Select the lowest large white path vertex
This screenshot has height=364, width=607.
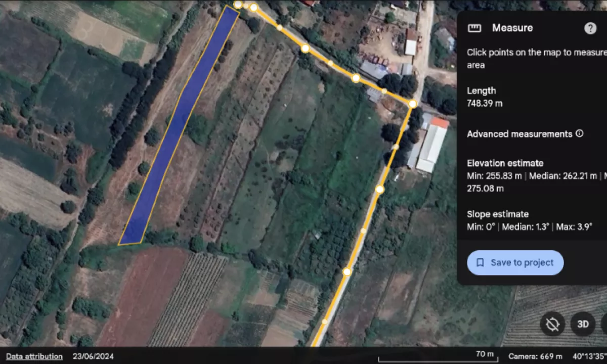(x=346, y=272)
